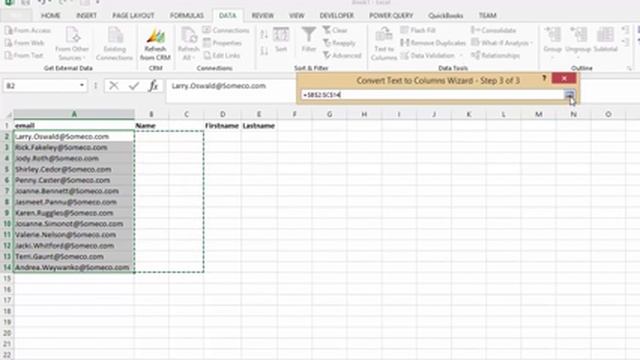The image size is (640, 360).
Task: Select column A header
Action: click(x=74, y=114)
